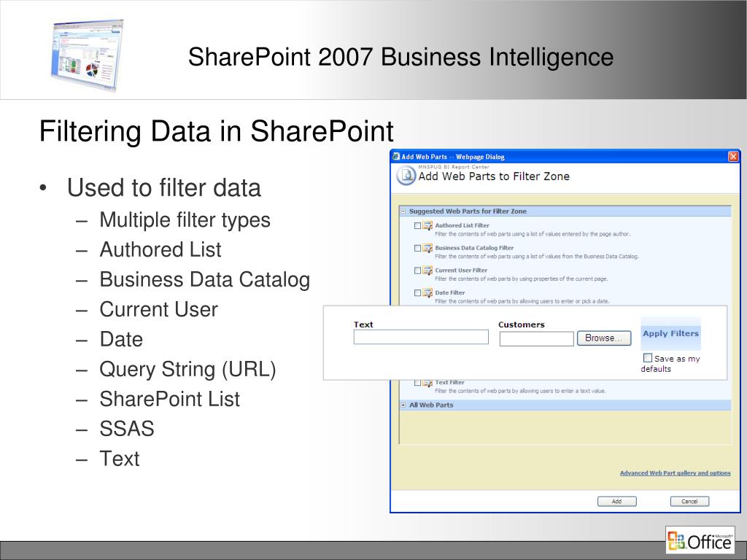Click the Date Filter web part icon
Screen dimensions: 747x560
pos(427,293)
